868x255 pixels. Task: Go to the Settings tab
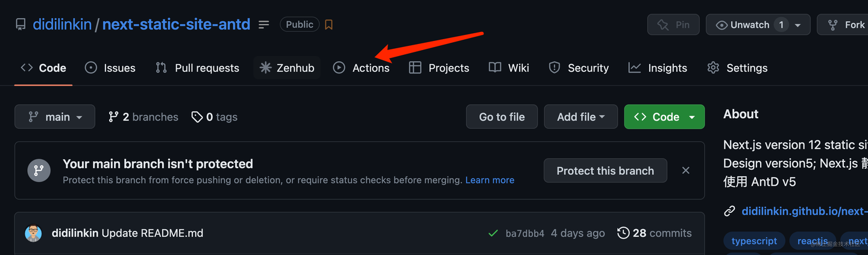pyautogui.click(x=737, y=68)
